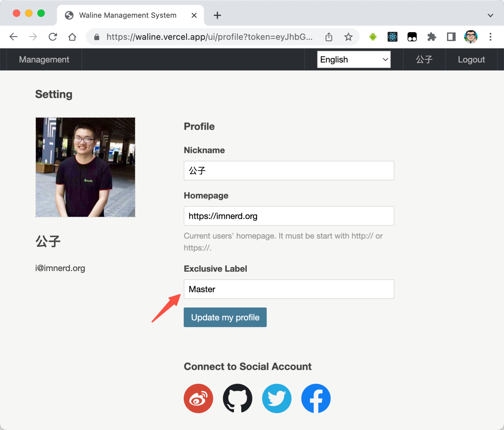Click Update my profile button

pyautogui.click(x=225, y=317)
